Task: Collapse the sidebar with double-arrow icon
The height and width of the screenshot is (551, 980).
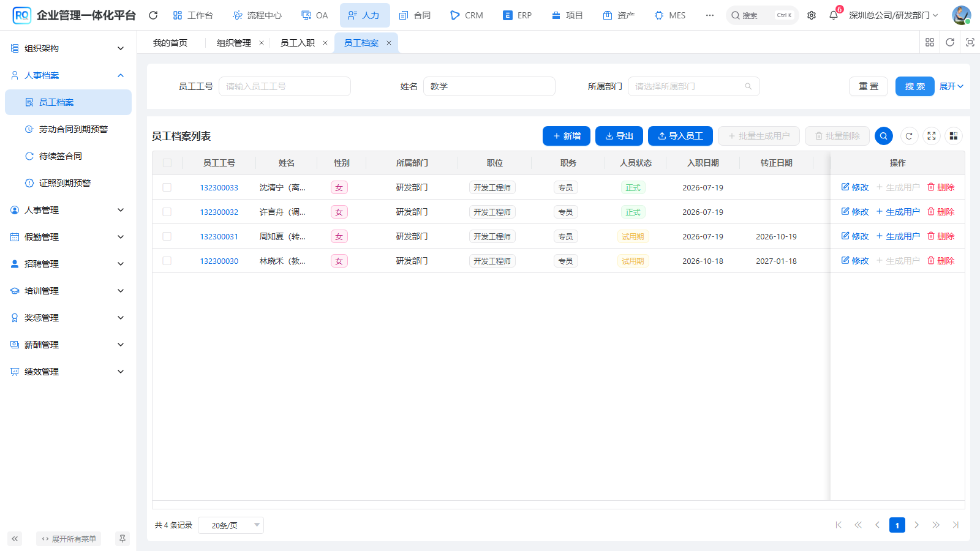Action: [x=15, y=539]
